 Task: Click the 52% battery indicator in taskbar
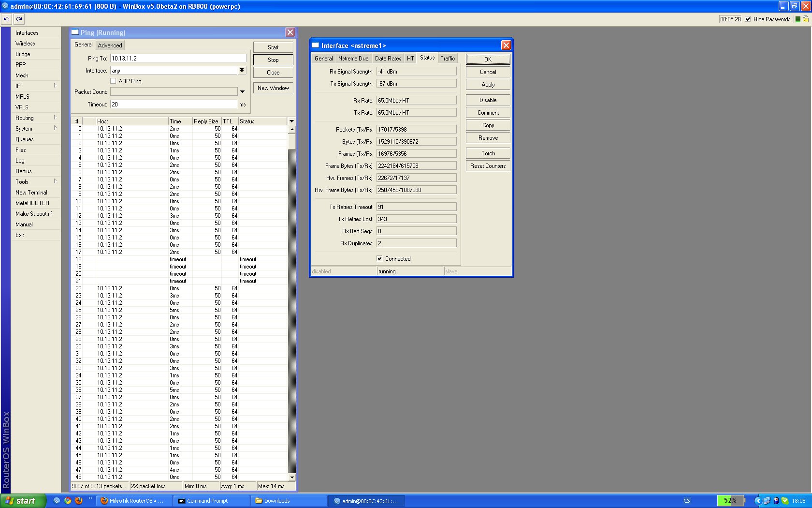tap(730, 501)
